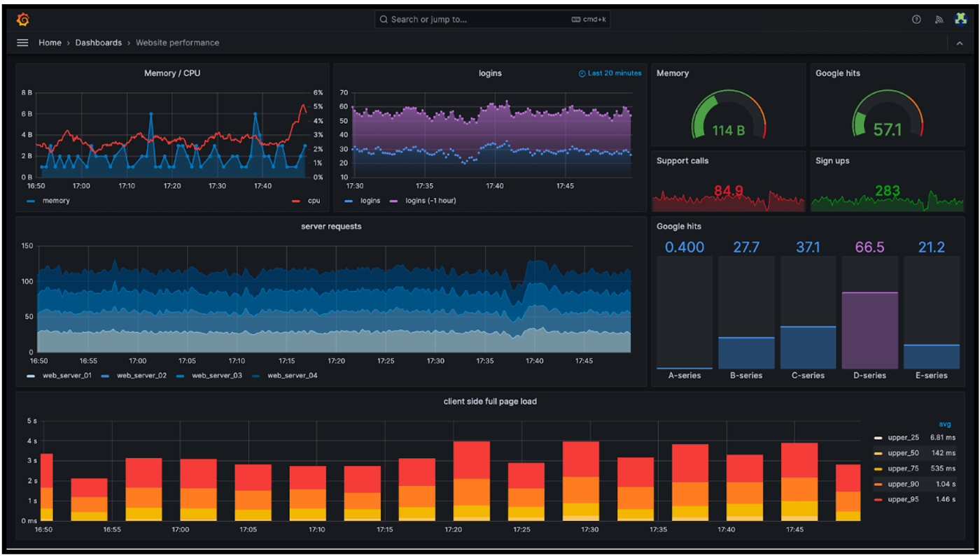Open the news RSS feed icon

[939, 20]
